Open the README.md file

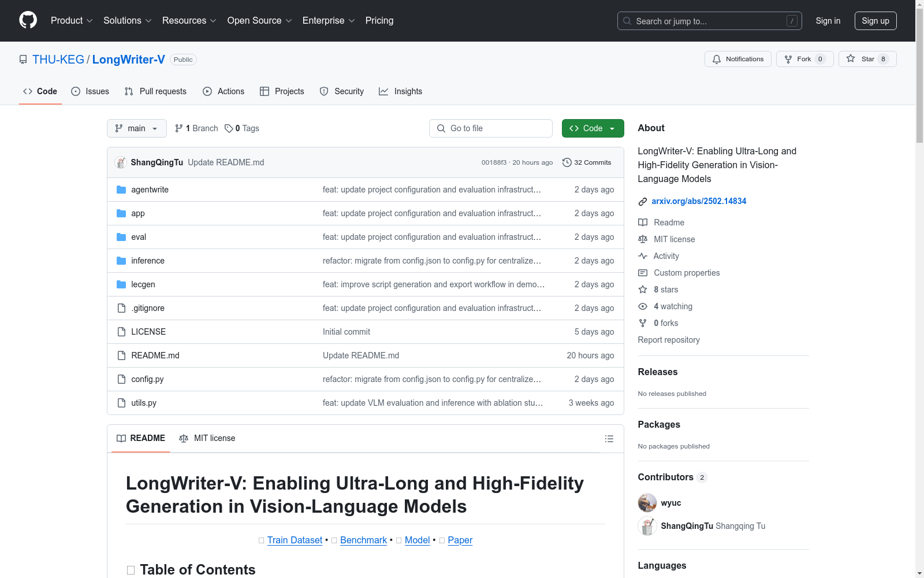tap(155, 355)
